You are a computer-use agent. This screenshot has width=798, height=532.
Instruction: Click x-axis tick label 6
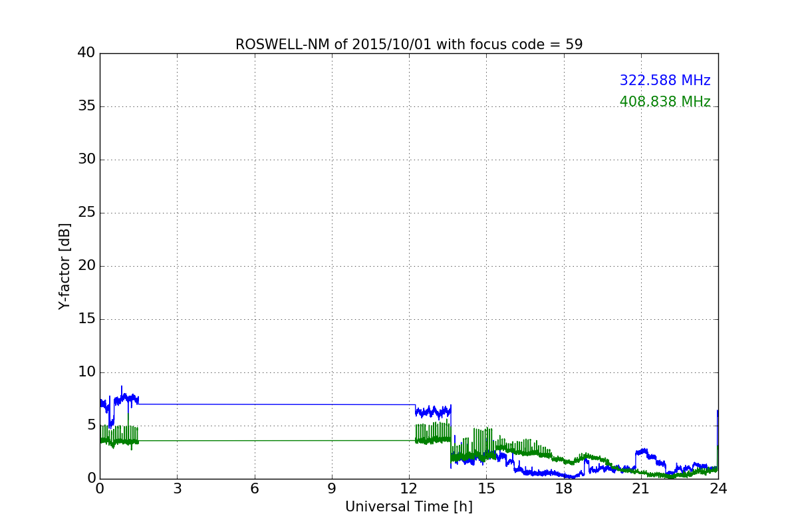[255, 489]
